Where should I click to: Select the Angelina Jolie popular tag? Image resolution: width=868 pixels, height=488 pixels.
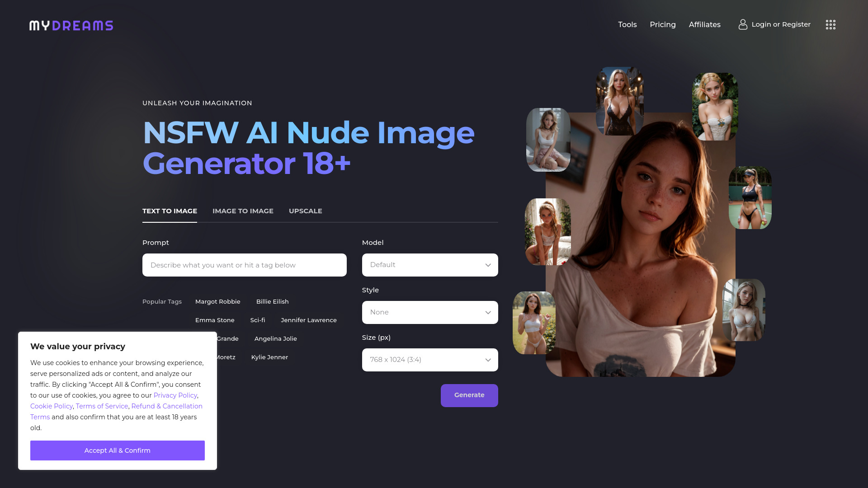tap(275, 338)
